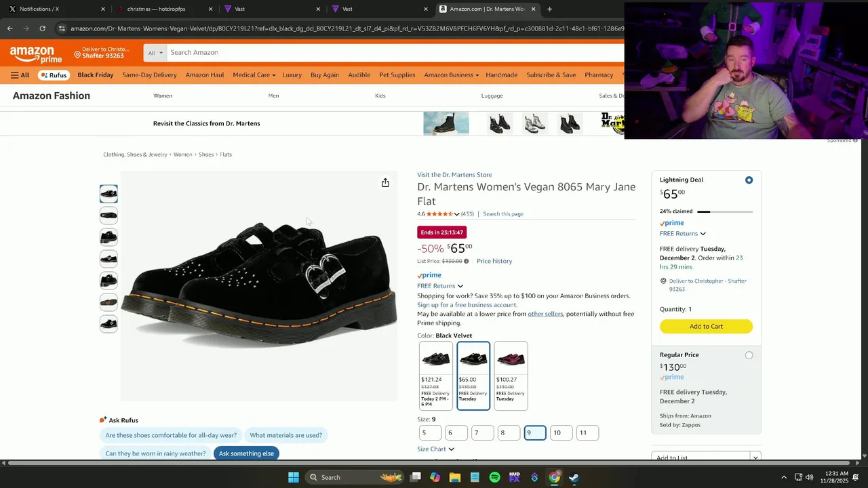Close the christmas hotdropfps tab
This screenshot has width=868, height=488.
pos(210,9)
